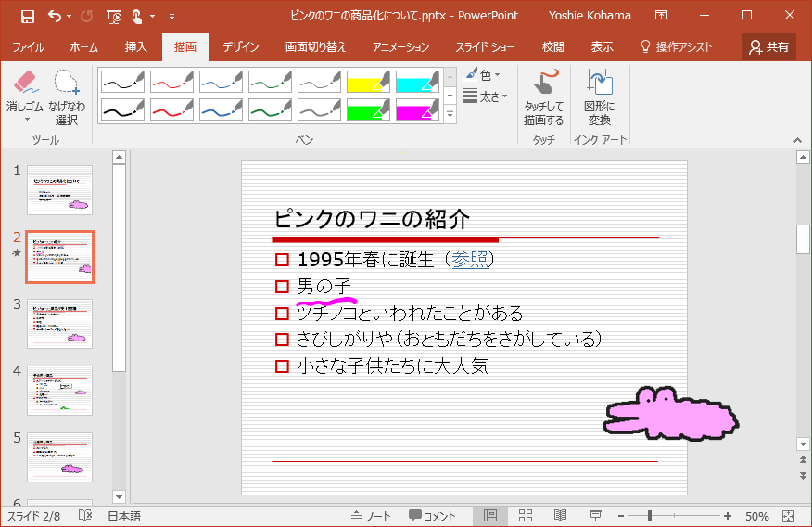
Task: Select the Lasso selection tool
Action: (67, 97)
